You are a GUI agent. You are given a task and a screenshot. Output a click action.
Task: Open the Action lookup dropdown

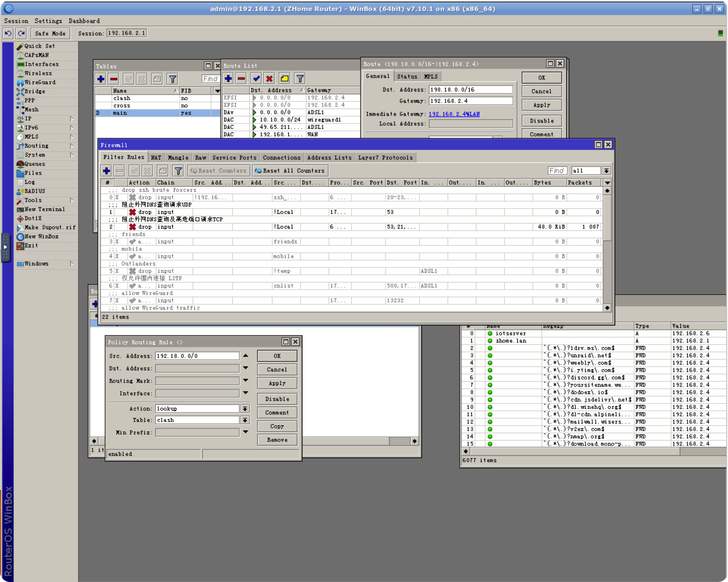[x=245, y=409]
